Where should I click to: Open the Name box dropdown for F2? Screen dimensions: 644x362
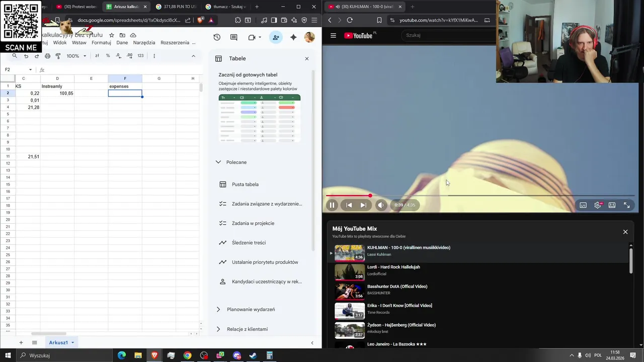tap(30, 70)
